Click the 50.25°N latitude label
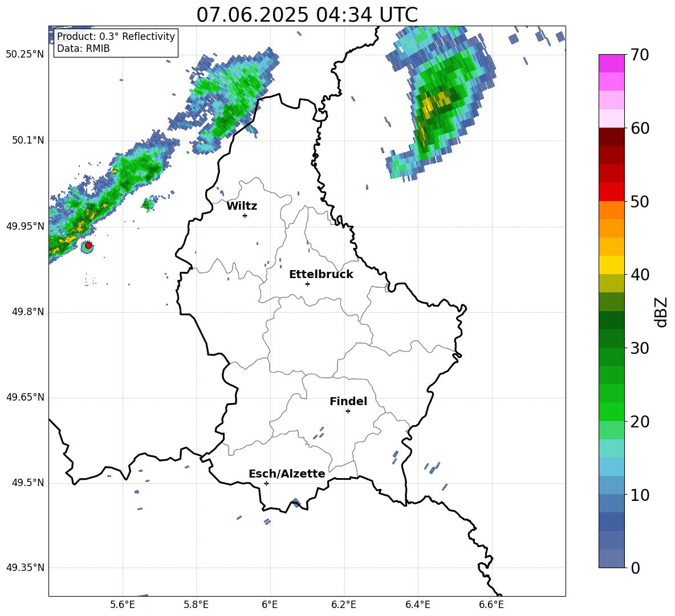The image size is (675, 616). [x=25, y=55]
